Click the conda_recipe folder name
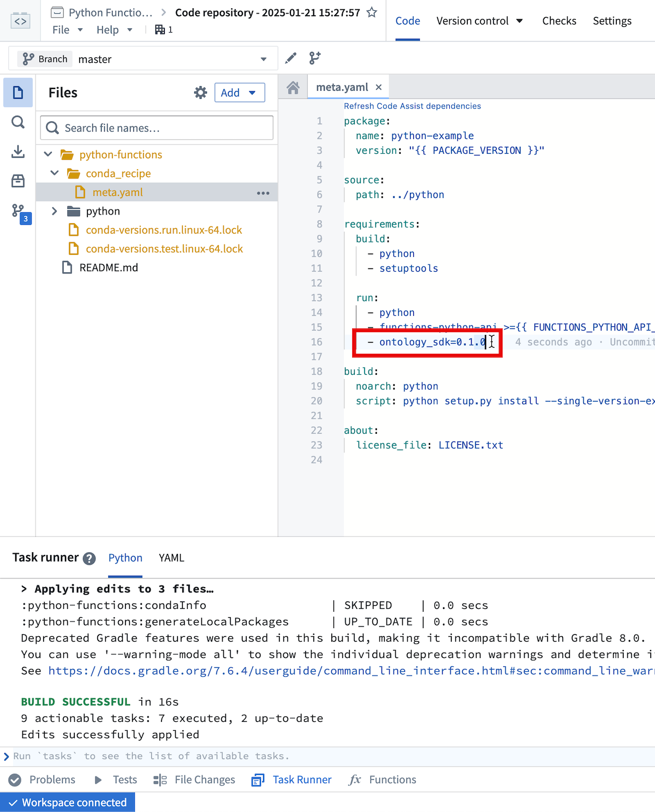The width and height of the screenshot is (655, 812). pos(118,173)
